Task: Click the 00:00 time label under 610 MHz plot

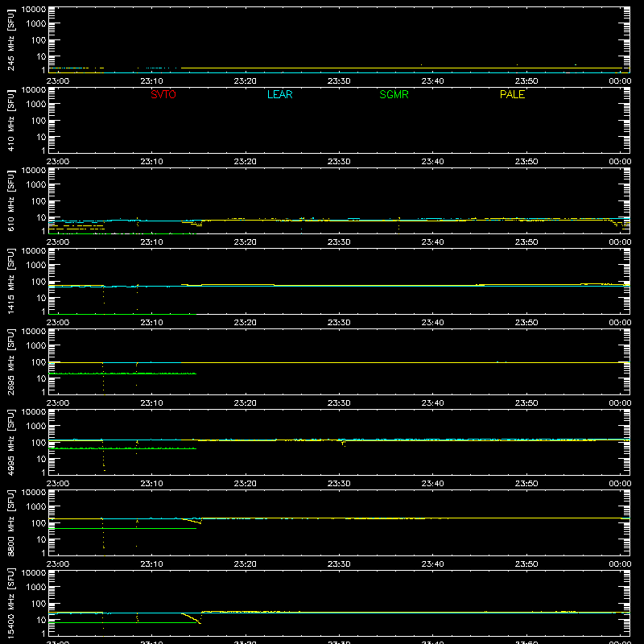Action: 620,242
